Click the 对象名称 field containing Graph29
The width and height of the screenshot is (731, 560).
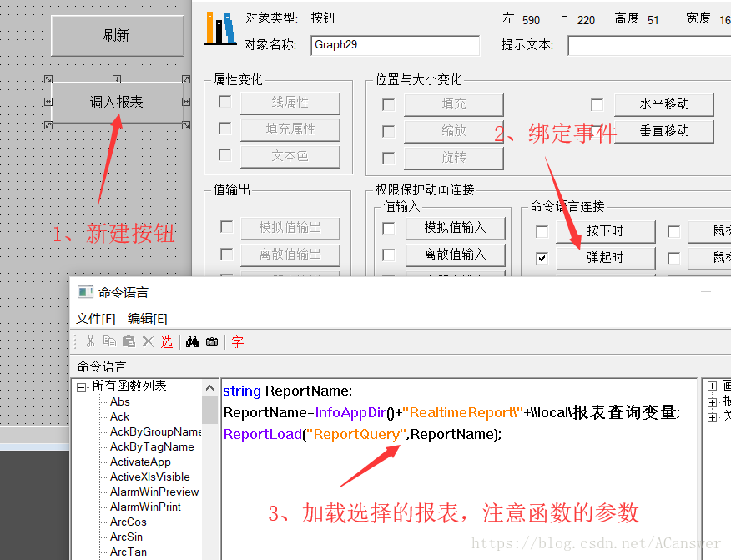396,45
